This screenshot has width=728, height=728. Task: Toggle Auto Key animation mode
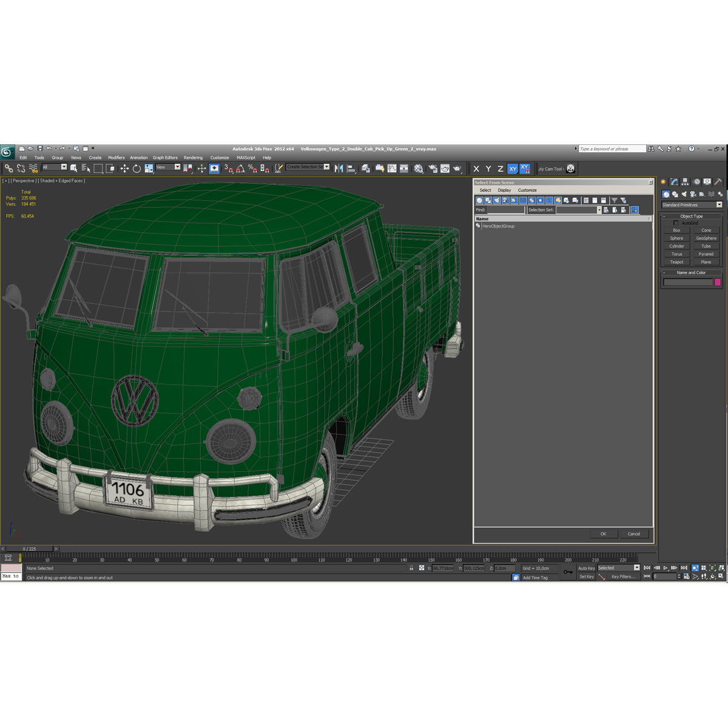click(586, 568)
